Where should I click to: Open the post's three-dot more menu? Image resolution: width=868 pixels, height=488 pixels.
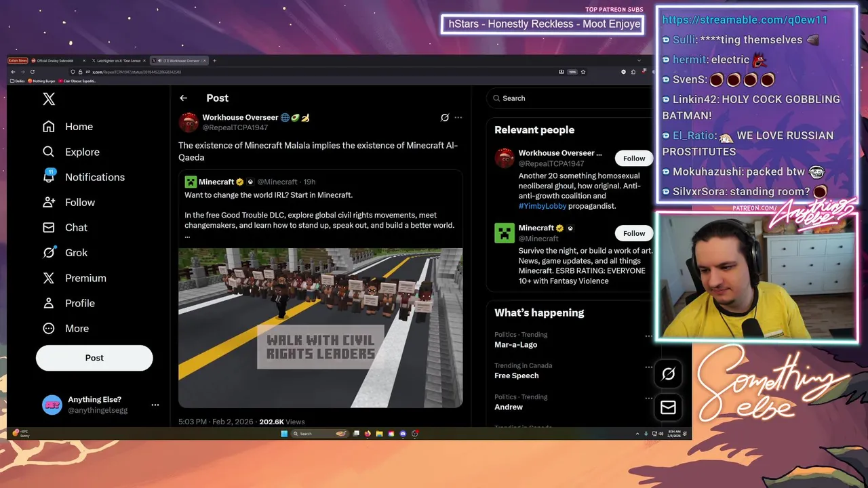[x=458, y=117]
